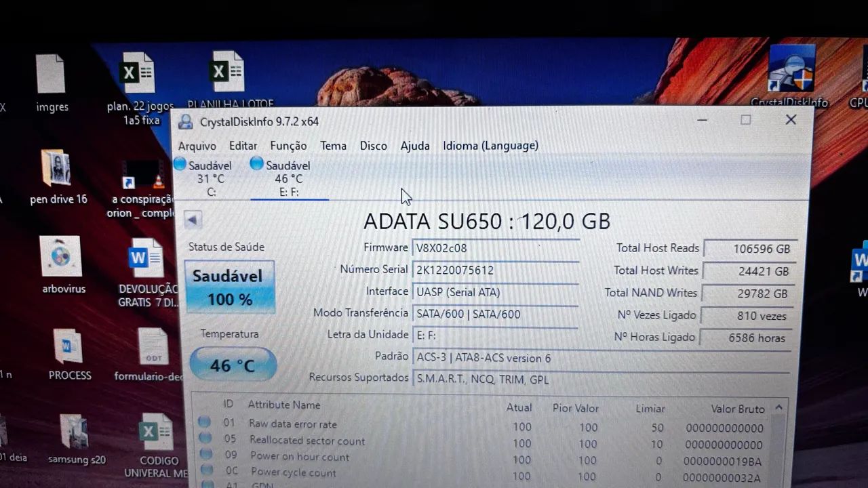Click the Nº Vezes Ligado value 810 vezes

(x=747, y=316)
